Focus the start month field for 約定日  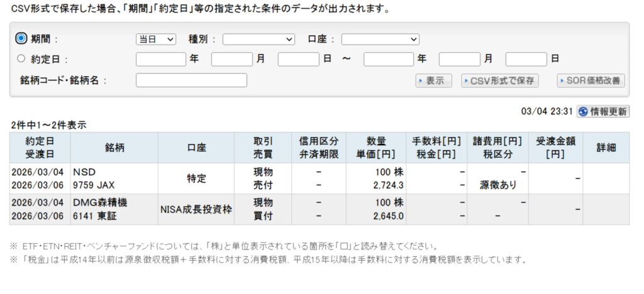(231, 60)
